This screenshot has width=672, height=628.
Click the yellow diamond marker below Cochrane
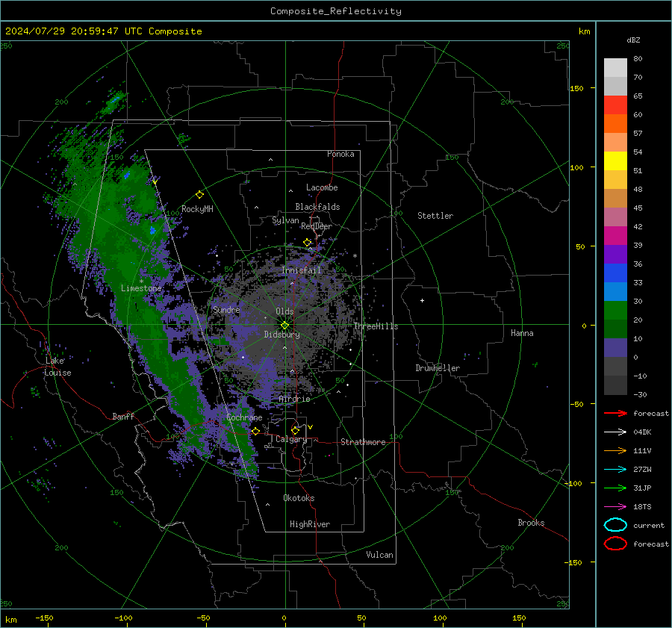(256, 431)
